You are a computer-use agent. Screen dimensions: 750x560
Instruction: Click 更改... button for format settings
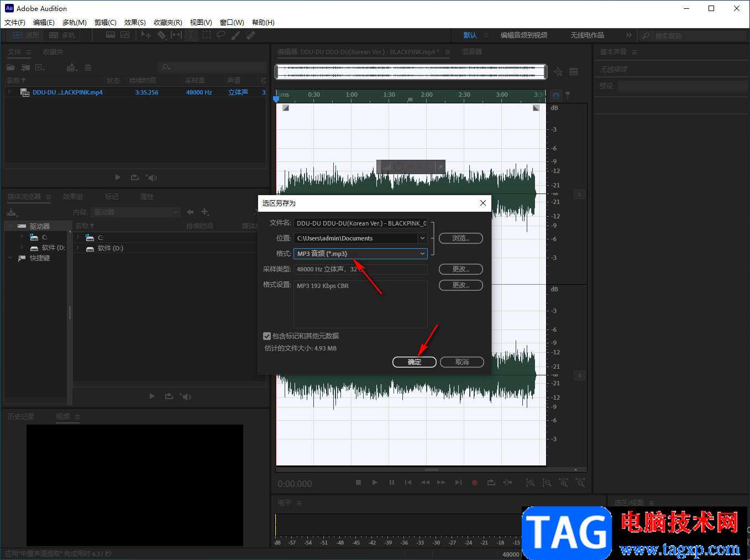(461, 285)
